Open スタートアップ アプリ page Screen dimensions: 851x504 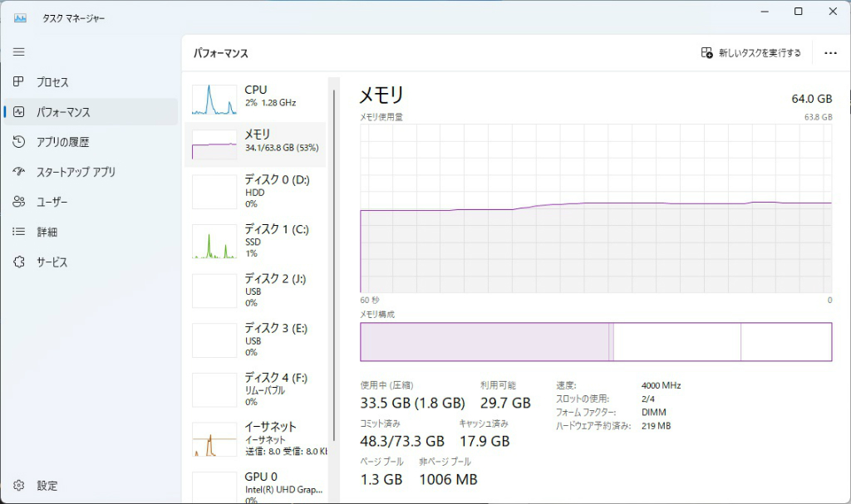pyautogui.click(x=91, y=172)
